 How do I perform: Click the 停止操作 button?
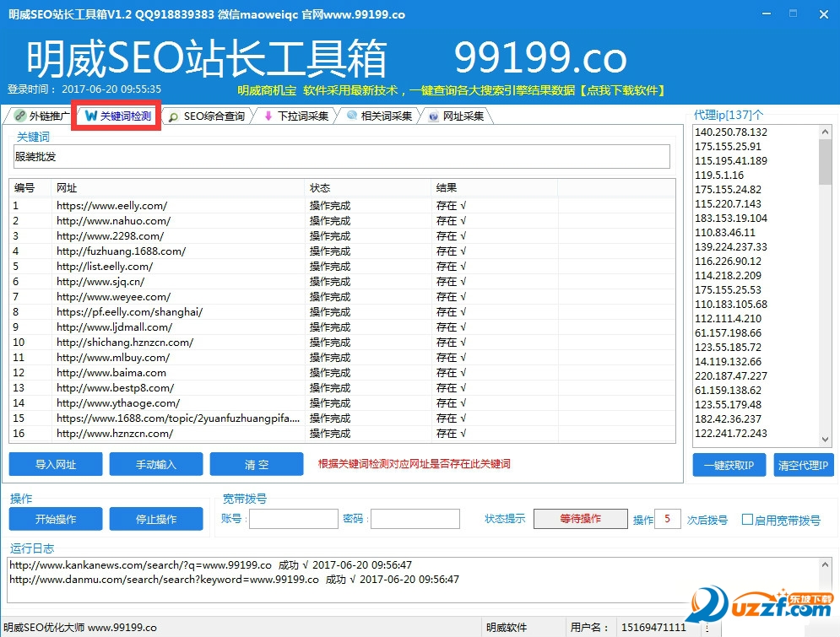pyautogui.click(x=156, y=519)
